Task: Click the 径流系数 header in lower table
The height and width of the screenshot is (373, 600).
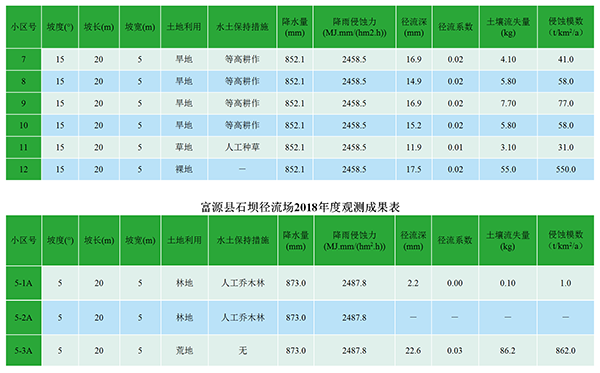Action: pos(455,240)
